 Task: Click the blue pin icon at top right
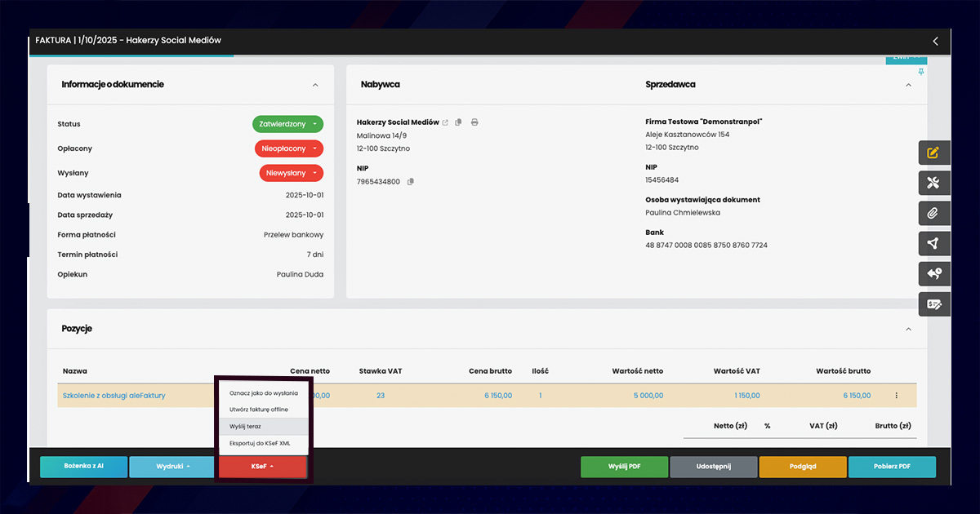(921, 73)
